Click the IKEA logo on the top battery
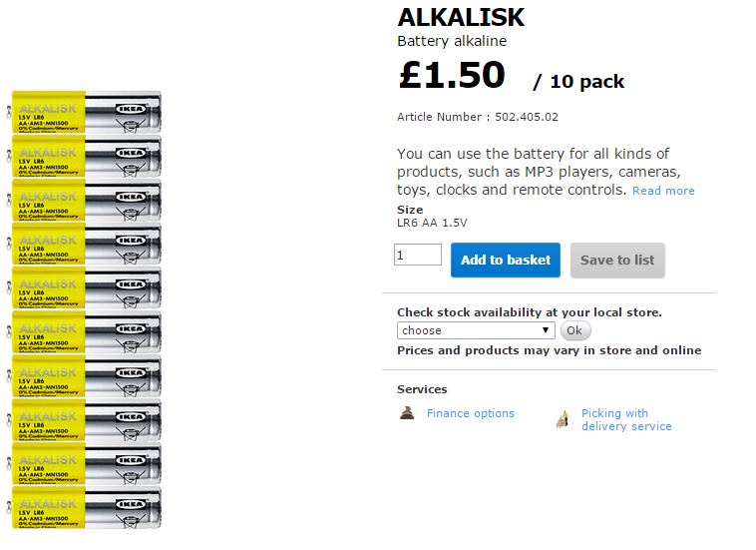The width and height of the screenshot is (756, 550). 131,109
